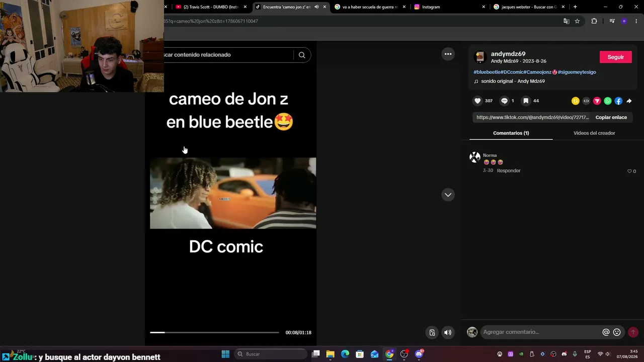Share the video on WhatsApp
This screenshot has height=362, width=644.
608,101
